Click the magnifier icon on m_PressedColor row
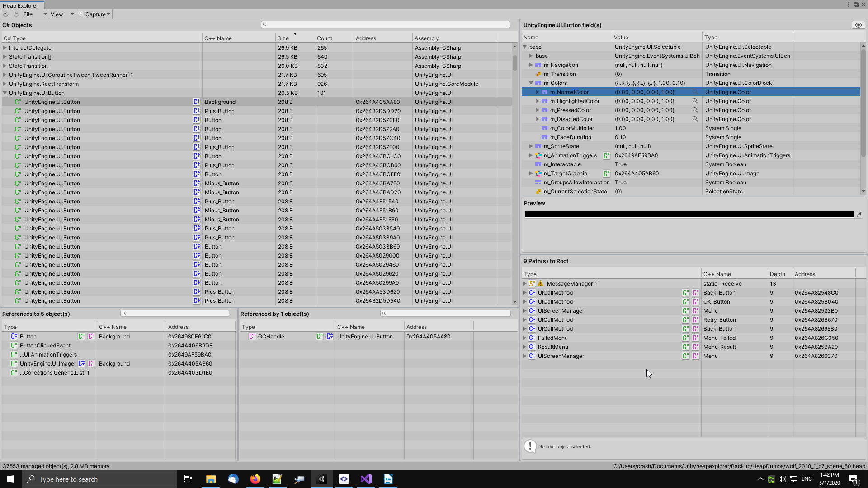The image size is (868, 488). click(695, 110)
